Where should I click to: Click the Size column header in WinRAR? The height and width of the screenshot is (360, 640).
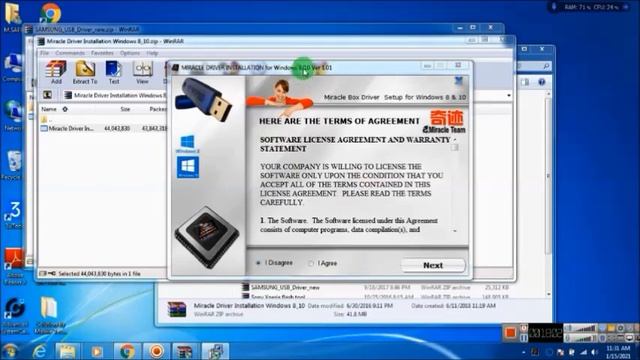[x=125, y=109]
